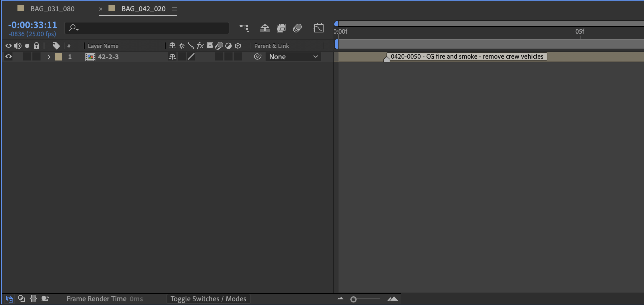Click the Toggle Switches / Modes button
The height and width of the screenshot is (305, 644).
pyautogui.click(x=208, y=299)
